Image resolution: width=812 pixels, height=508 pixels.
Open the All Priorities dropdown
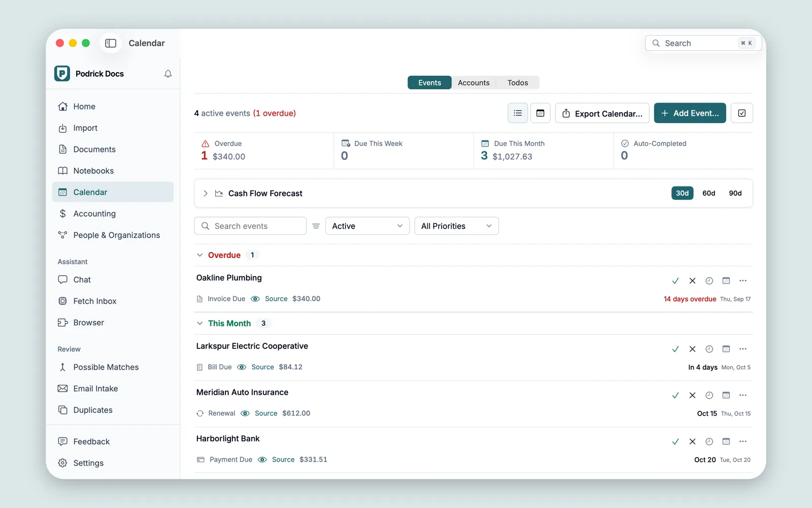tap(457, 226)
